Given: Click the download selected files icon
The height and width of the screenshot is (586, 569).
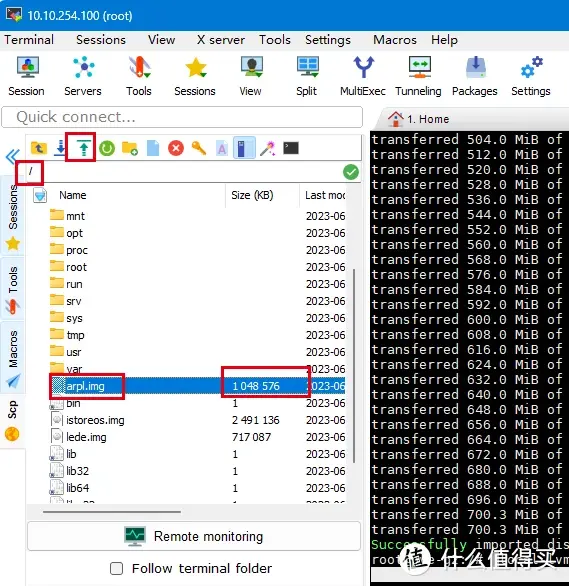Looking at the screenshot, I should (x=60, y=148).
